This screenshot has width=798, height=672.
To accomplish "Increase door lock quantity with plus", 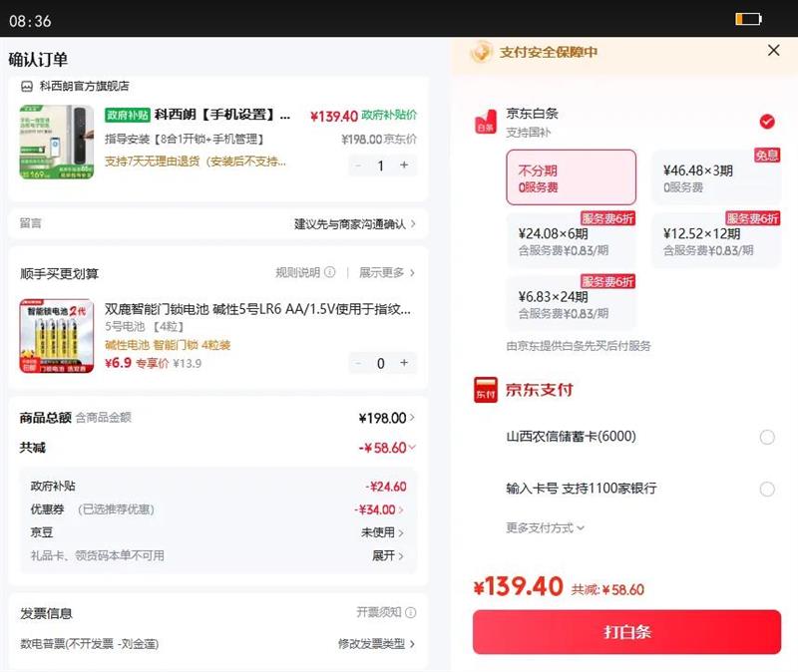I will pyautogui.click(x=404, y=166).
